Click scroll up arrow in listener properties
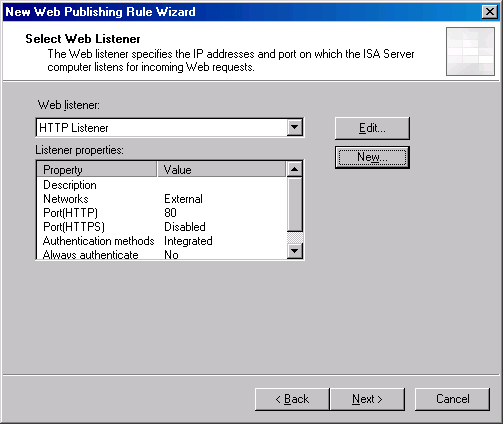This screenshot has width=503, height=424. click(x=295, y=169)
